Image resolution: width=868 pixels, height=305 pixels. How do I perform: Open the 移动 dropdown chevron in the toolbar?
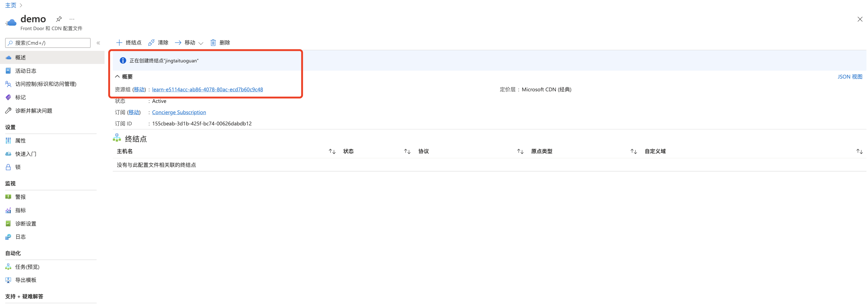point(201,43)
